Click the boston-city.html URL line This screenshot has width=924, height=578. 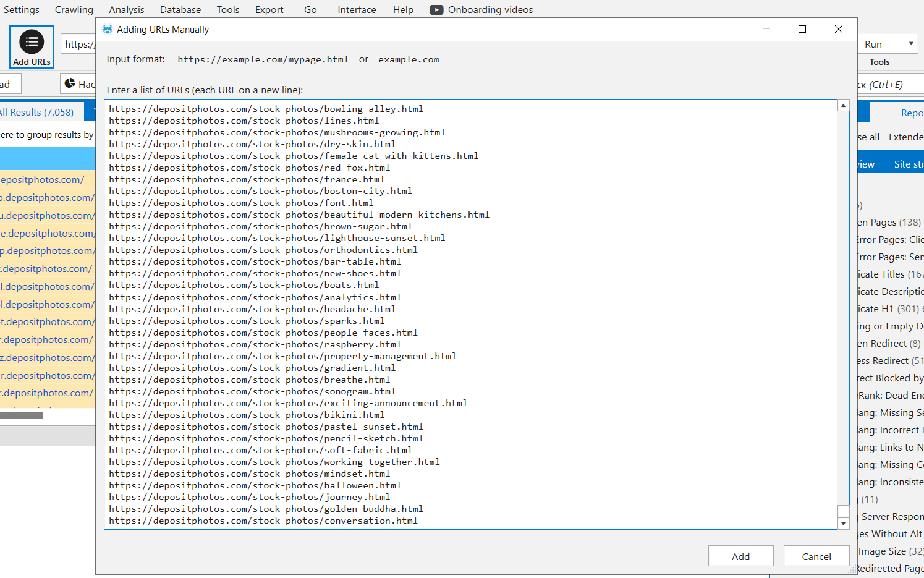[261, 191]
